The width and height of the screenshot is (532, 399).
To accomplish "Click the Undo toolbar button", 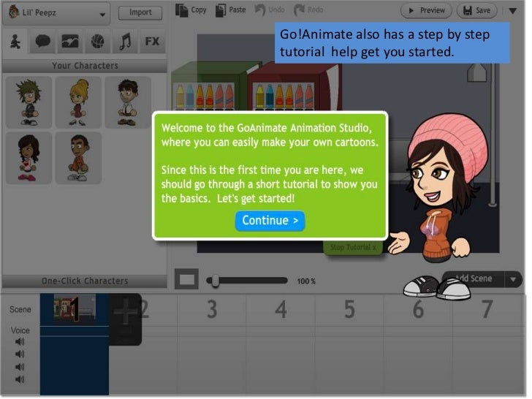I will point(270,10).
